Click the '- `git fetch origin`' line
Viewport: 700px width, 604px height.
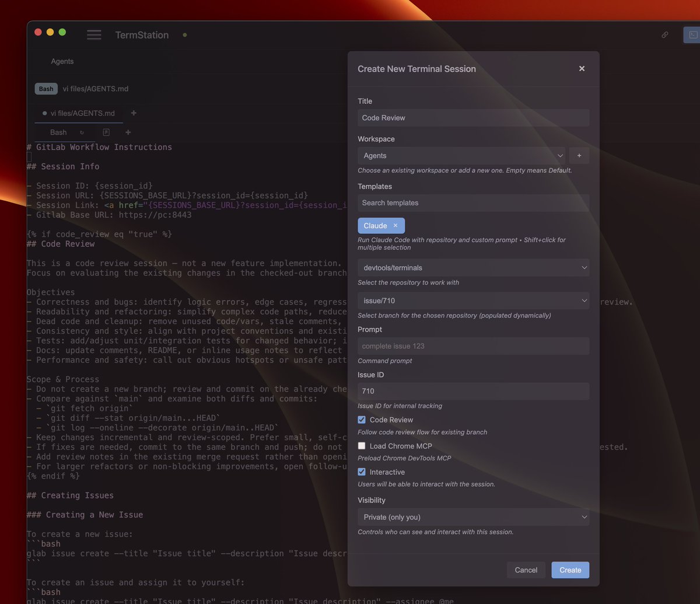(85, 409)
